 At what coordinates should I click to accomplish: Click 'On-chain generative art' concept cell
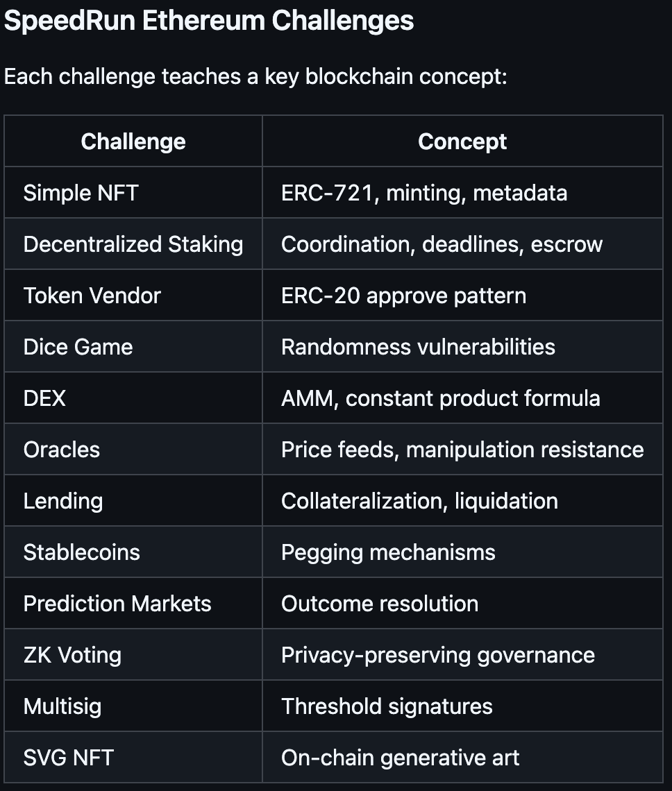[462, 758]
